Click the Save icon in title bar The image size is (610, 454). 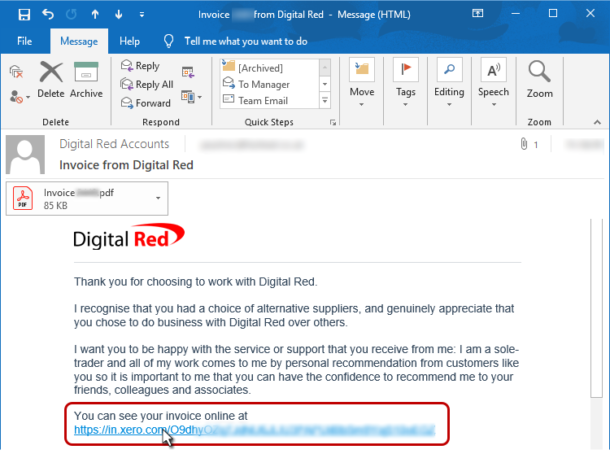pos(24,15)
